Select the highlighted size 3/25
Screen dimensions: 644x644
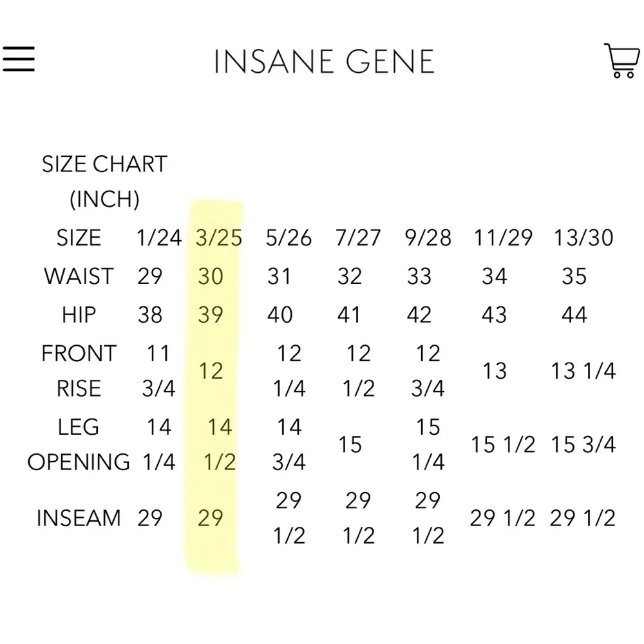tap(219, 238)
